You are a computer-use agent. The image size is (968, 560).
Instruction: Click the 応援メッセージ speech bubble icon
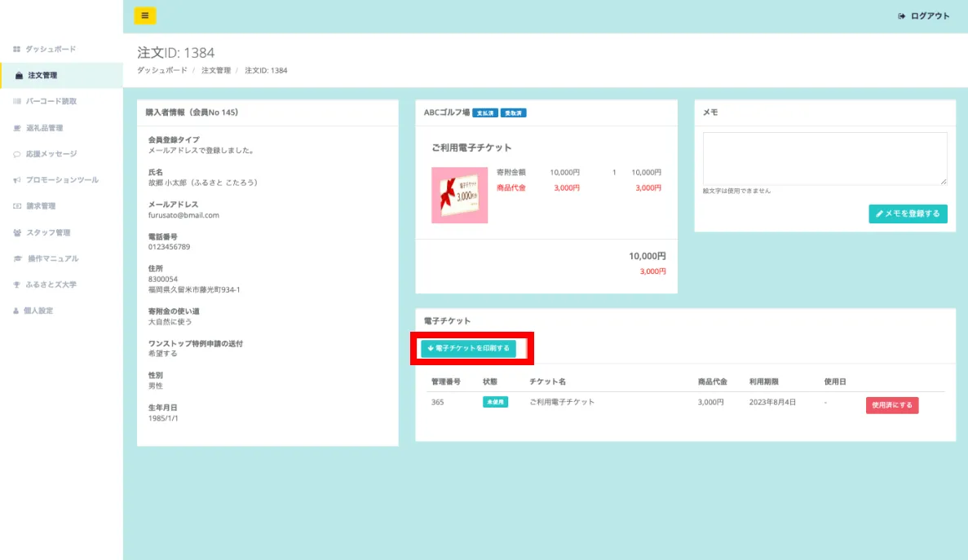coord(16,154)
